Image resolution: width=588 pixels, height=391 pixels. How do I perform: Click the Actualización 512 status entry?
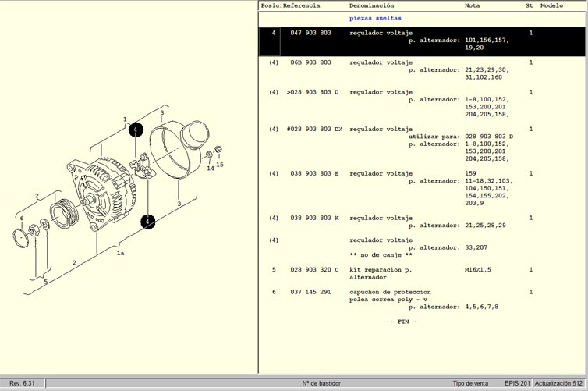click(x=558, y=383)
